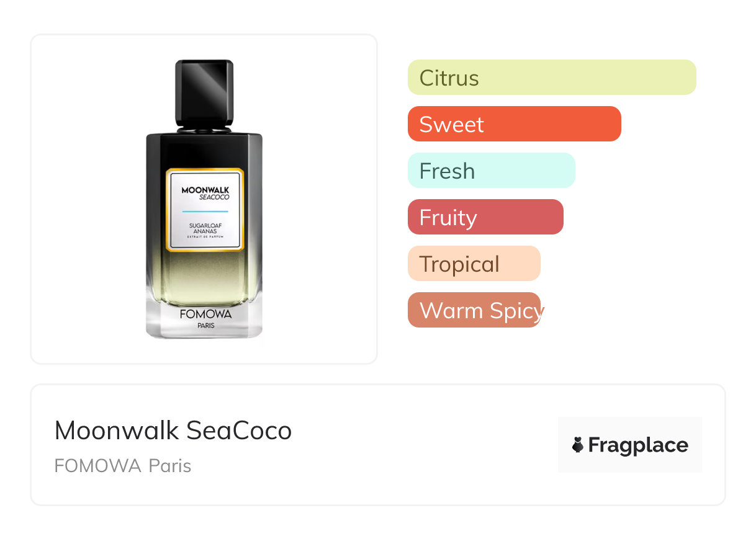Click MOONWALK heading on the bottle label
The image size is (756, 536).
[x=205, y=190]
